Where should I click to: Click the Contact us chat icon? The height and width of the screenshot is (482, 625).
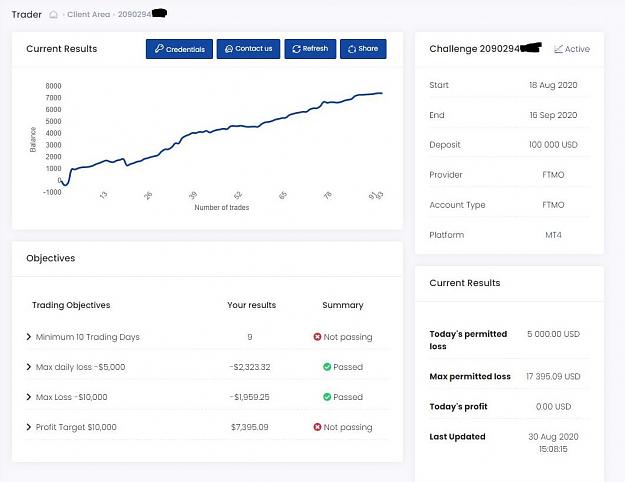click(x=229, y=49)
